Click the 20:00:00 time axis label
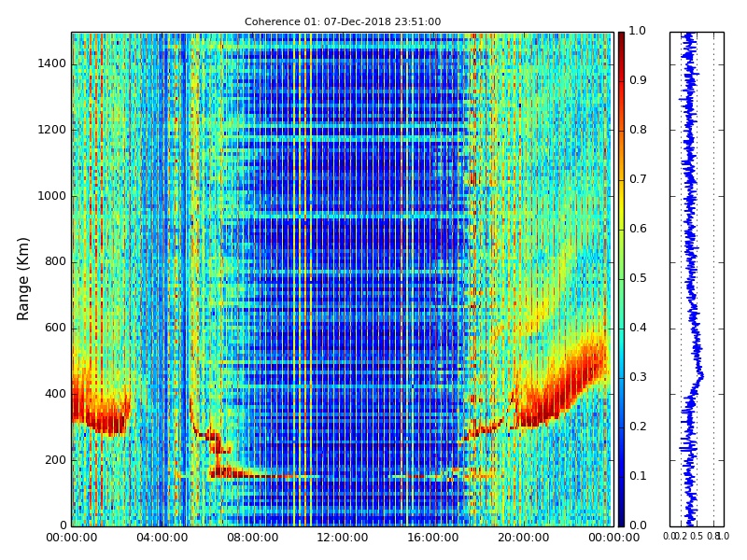The height and width of the screenshot is (560, 747). [x=524, y=538]
